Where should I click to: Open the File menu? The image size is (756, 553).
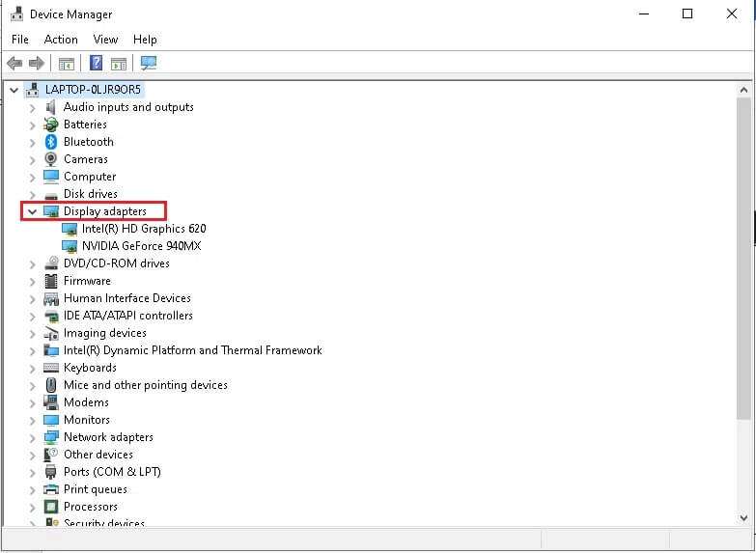(20, 40)
